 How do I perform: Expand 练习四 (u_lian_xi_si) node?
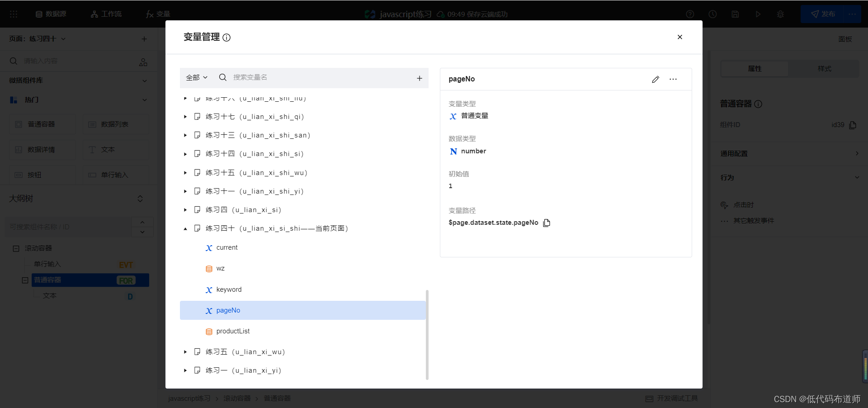(185, 210)
